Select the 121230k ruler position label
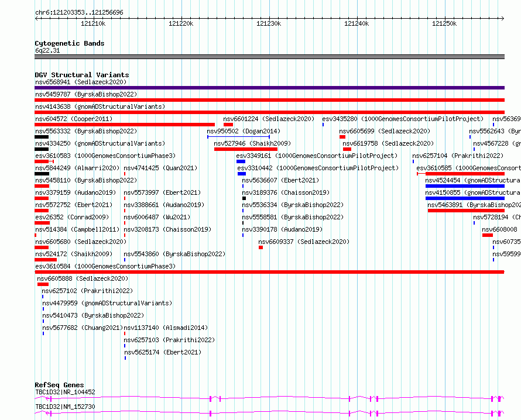This screenshot has width=521, height=420. tap(269, 23)
